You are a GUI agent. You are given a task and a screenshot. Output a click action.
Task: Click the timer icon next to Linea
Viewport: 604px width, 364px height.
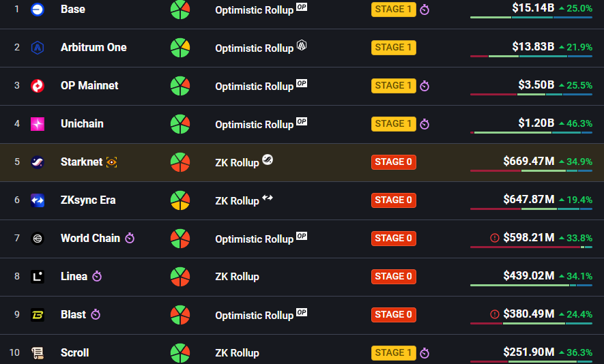[97, 277]
